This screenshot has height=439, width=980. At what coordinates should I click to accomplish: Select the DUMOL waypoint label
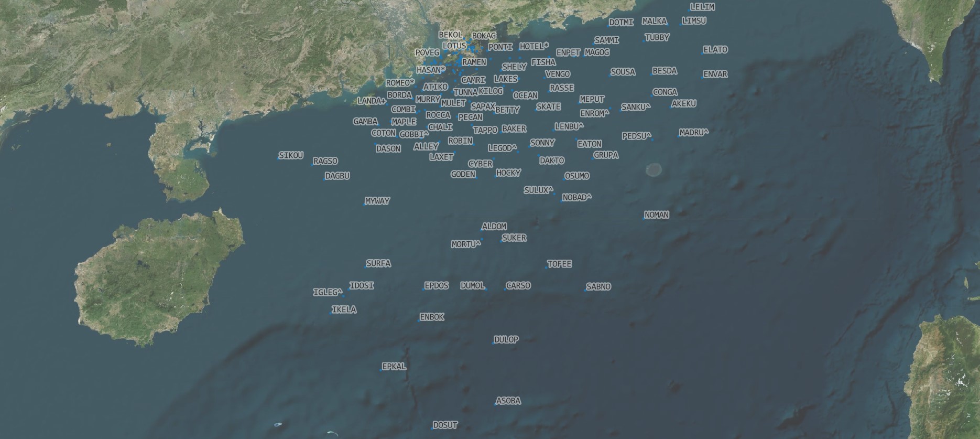coord(473,286)
